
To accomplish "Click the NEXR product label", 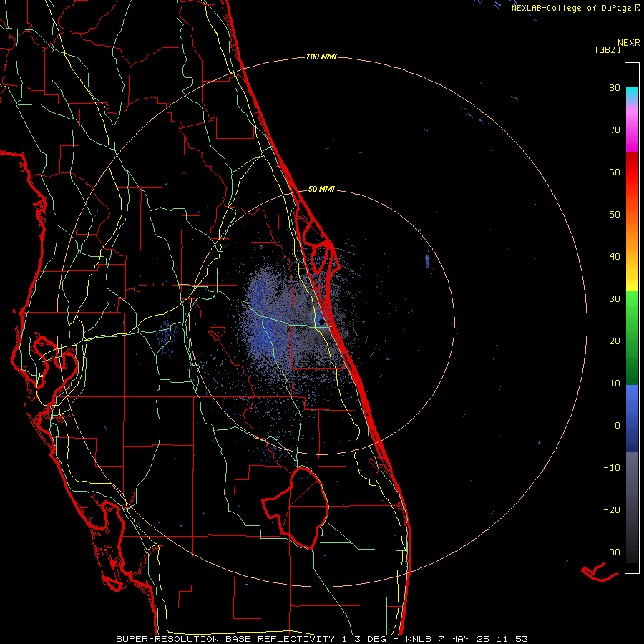I will 628,43.
